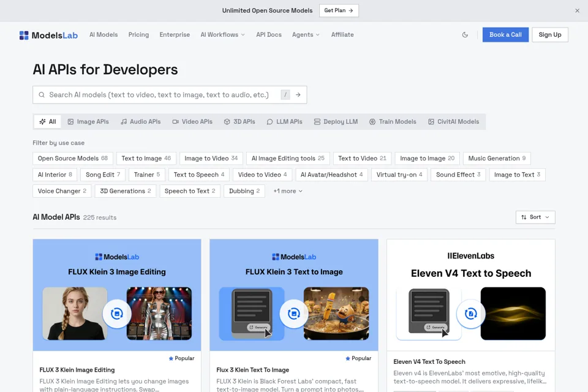Open Flux 3 Klein Text To Image title
The height and width of the screenshot is (392, 588).
click(253, 370)
